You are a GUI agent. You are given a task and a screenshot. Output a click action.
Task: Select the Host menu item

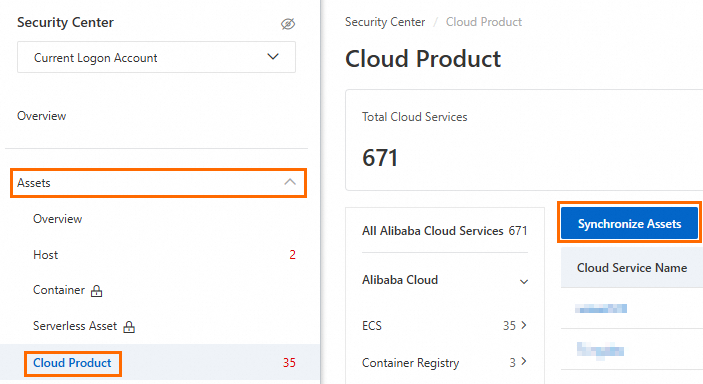tap(46, 255)
